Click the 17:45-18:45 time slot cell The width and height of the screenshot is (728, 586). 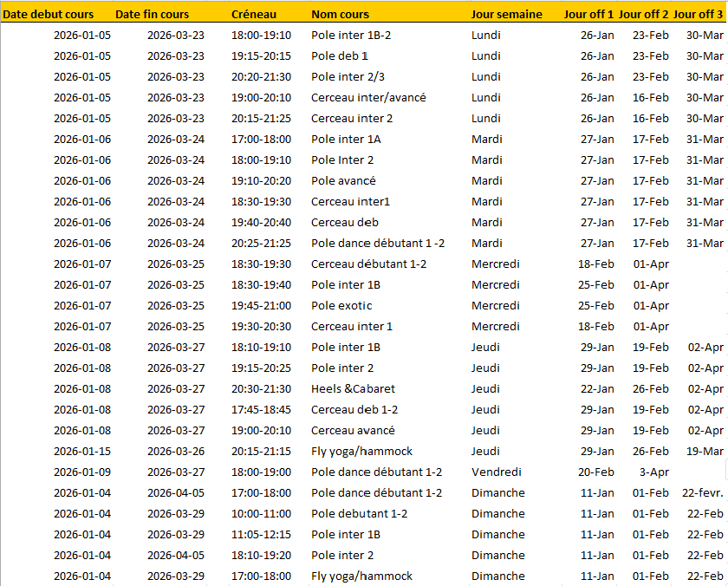262,409
